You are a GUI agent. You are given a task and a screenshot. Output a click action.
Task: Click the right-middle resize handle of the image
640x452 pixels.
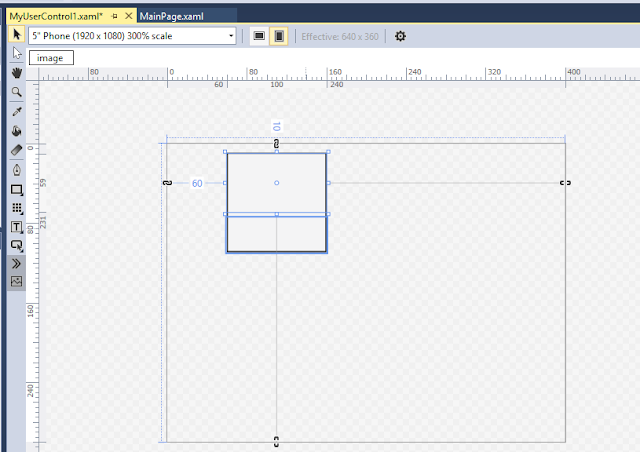pyautogui.click(x=329, y=183)
